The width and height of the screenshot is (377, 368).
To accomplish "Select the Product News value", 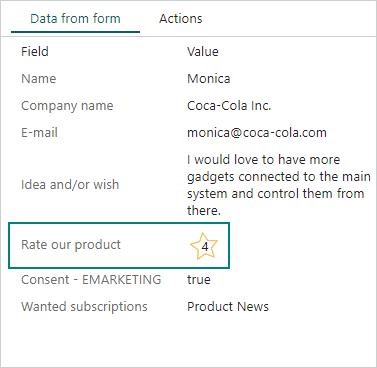I will [228, 307].
